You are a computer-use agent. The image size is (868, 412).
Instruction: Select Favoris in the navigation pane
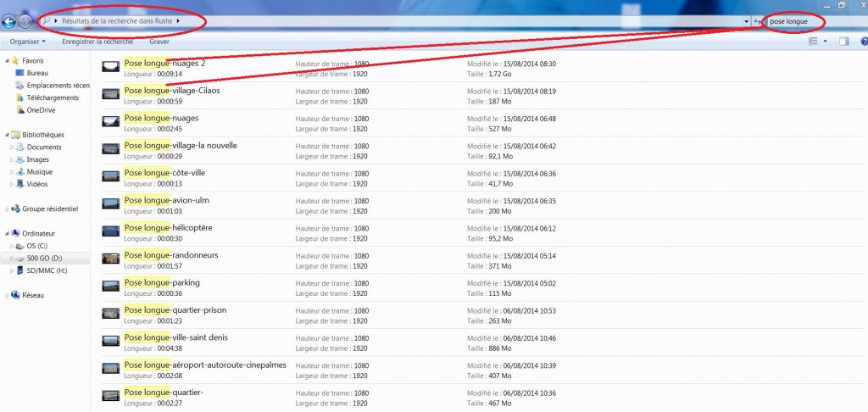click(33, 61)
